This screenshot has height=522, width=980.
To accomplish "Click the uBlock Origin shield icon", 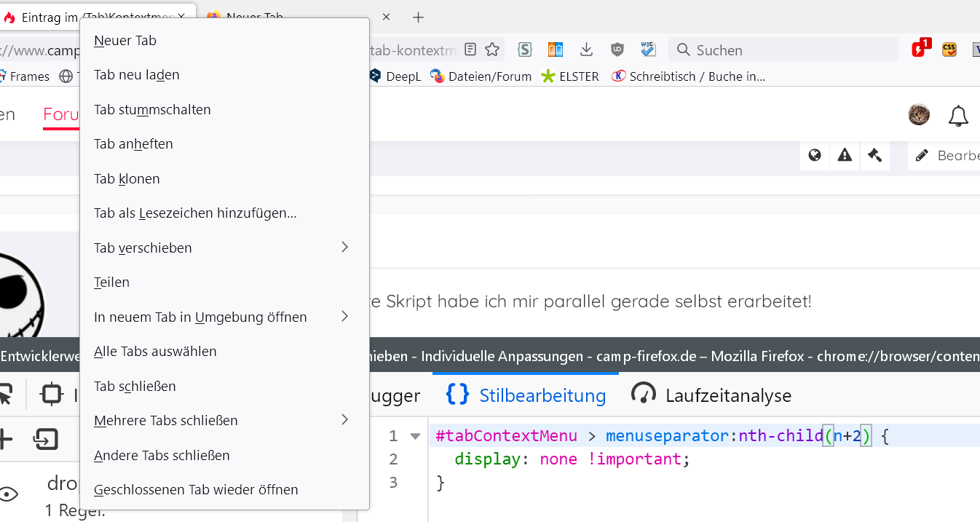I will 617,50.
